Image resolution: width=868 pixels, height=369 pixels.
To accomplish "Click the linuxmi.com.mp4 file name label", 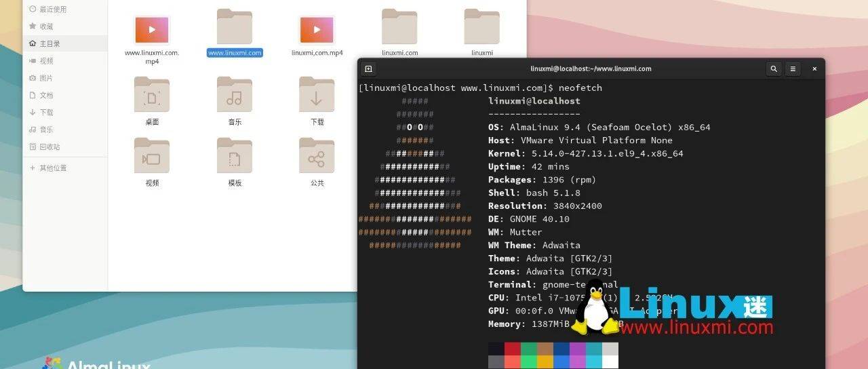I will [x=317, y=53].
